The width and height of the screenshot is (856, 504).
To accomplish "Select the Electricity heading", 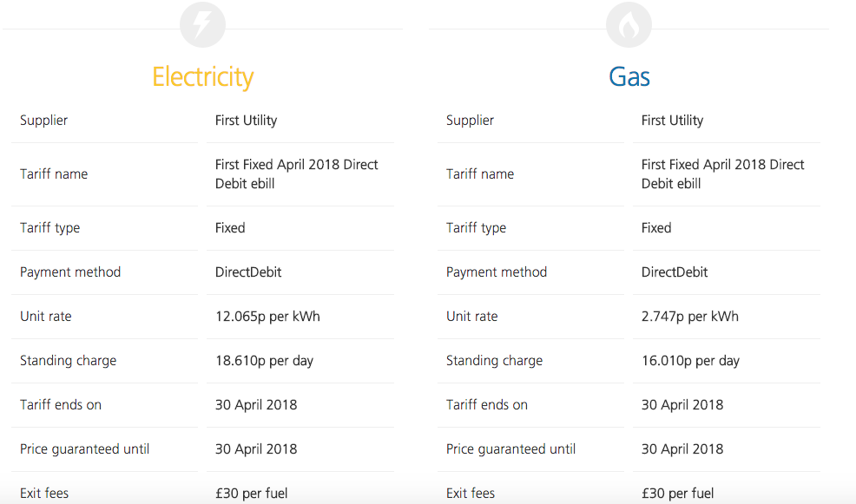I will pos(202,77).
